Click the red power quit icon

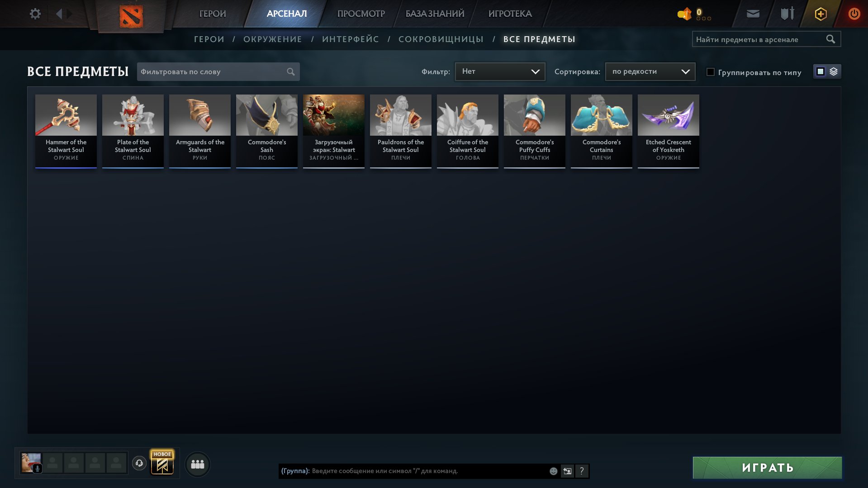coord(854,14)
